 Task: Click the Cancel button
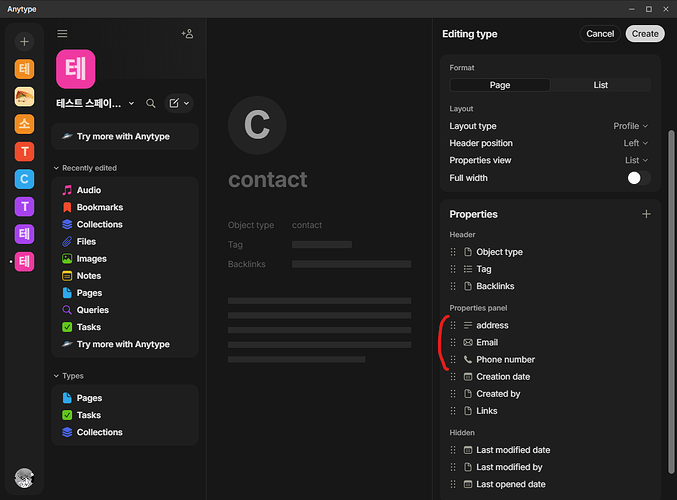(600, 34)
